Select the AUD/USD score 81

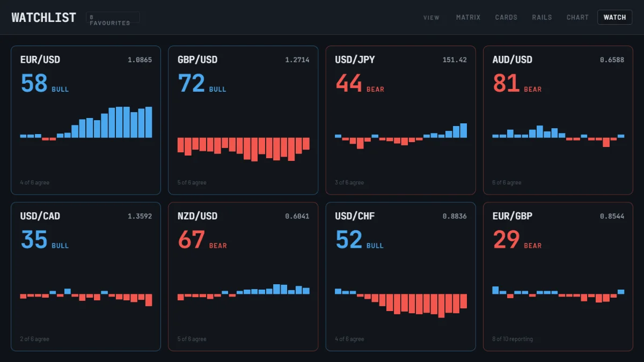click(506, 83)
